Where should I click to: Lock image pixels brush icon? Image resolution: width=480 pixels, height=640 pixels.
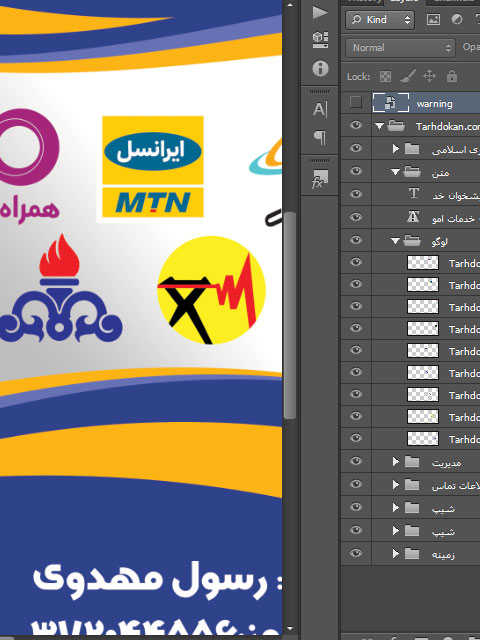click(x=407, y=76)
